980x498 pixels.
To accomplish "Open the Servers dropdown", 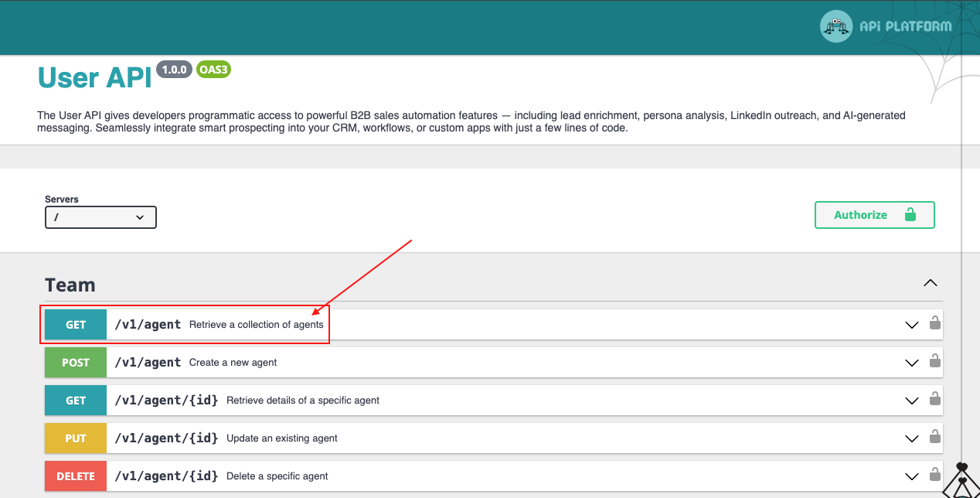I will pos(100,217).
